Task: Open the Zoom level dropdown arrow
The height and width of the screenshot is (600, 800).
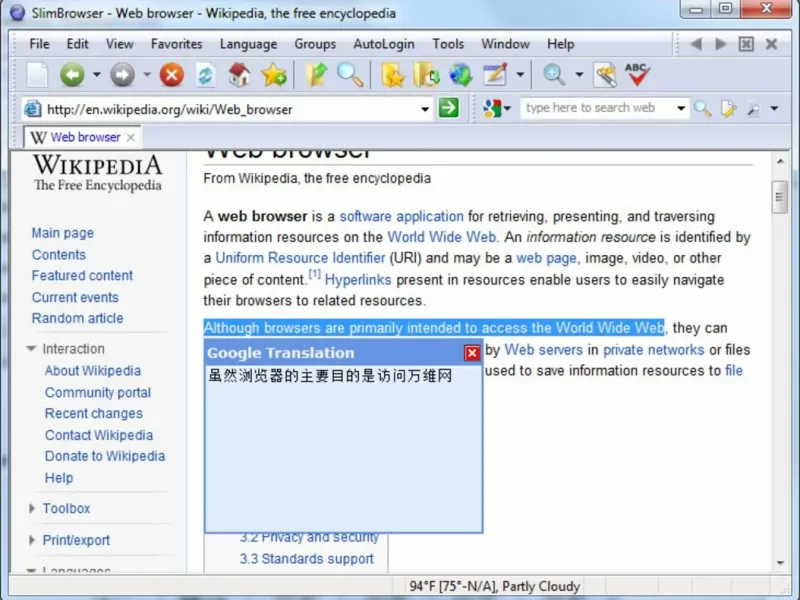Action: (x=579, y=75)
